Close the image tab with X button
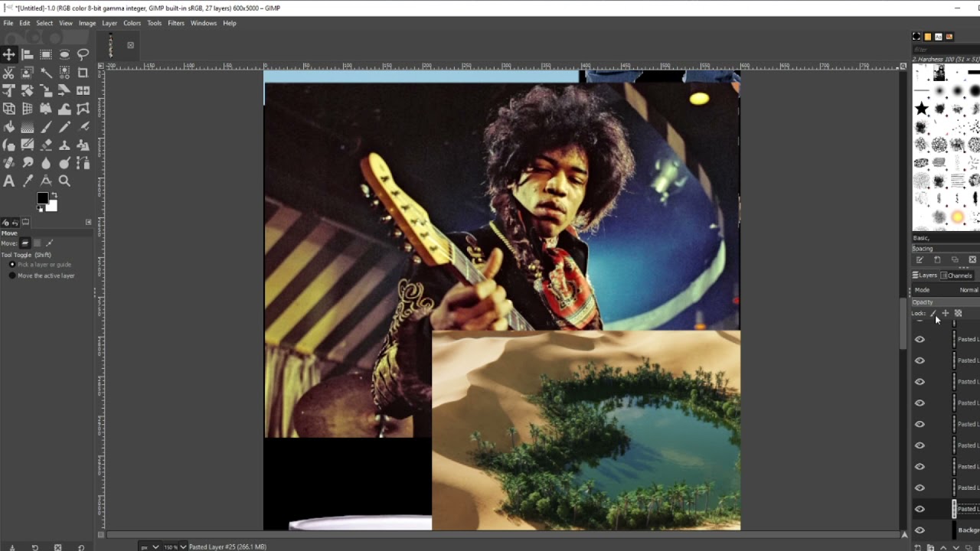The width and height of the screenshot is (980, 551). click(130, 45)
